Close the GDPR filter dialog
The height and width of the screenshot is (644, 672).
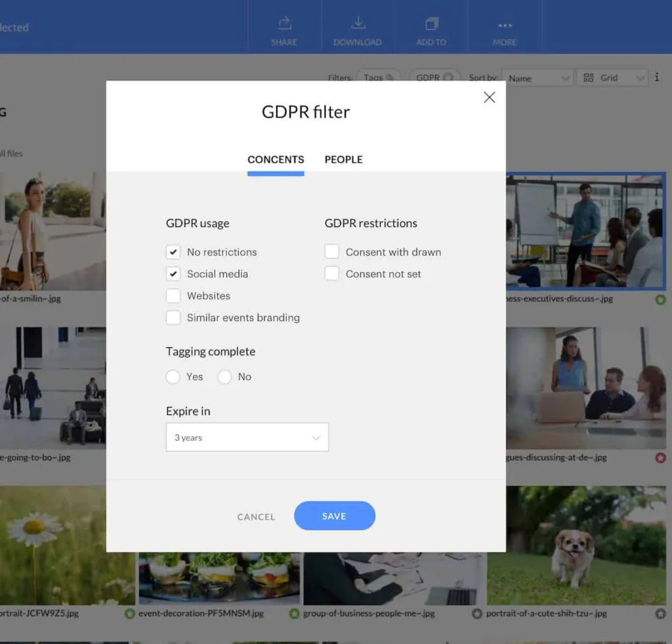pyautogui.click(x=490, y=97)
